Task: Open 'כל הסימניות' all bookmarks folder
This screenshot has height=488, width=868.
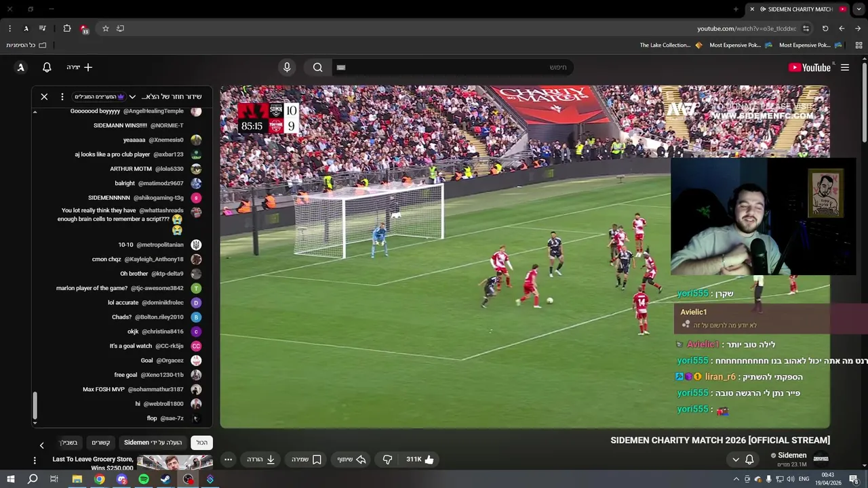Action: tap(26, 45)
